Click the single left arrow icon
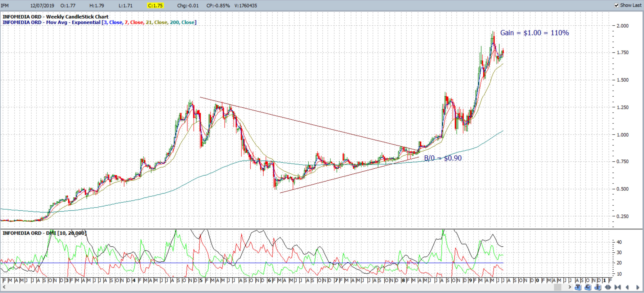 click(x=627, y=287)
